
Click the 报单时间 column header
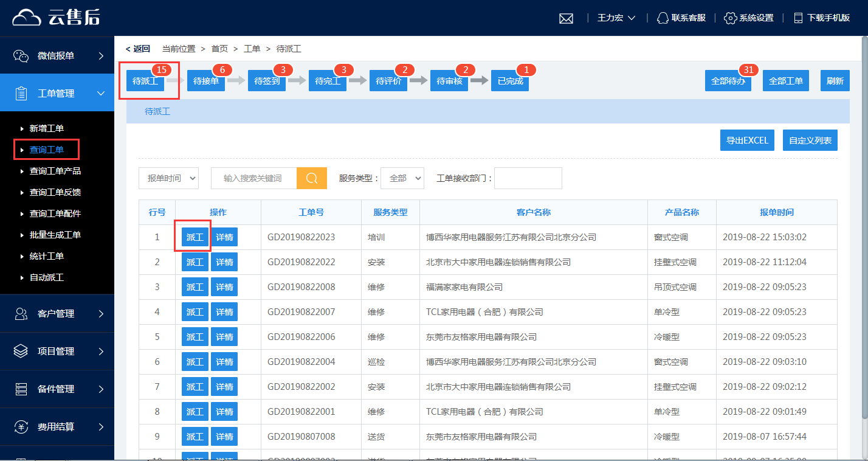[x=777, y=212]
